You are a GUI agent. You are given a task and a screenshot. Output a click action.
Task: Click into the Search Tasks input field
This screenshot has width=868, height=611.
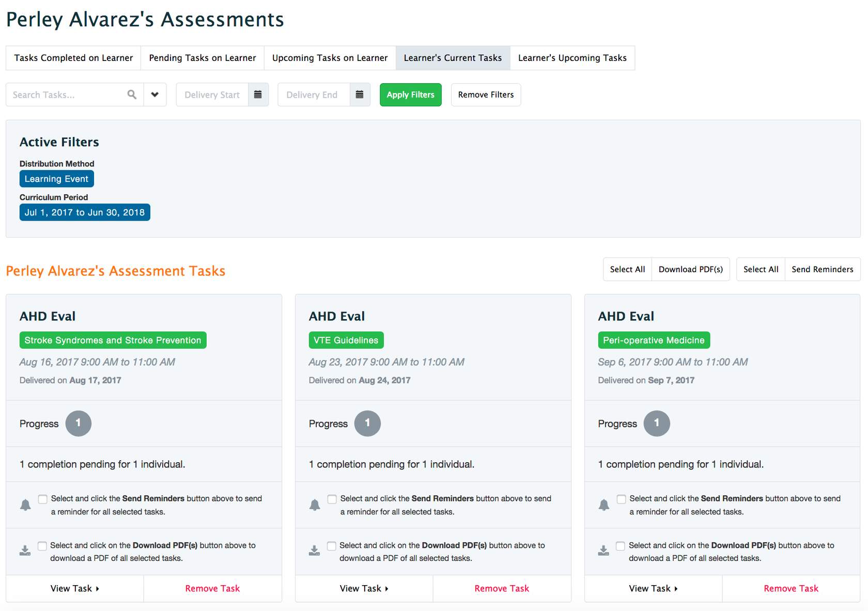point(65,95)
